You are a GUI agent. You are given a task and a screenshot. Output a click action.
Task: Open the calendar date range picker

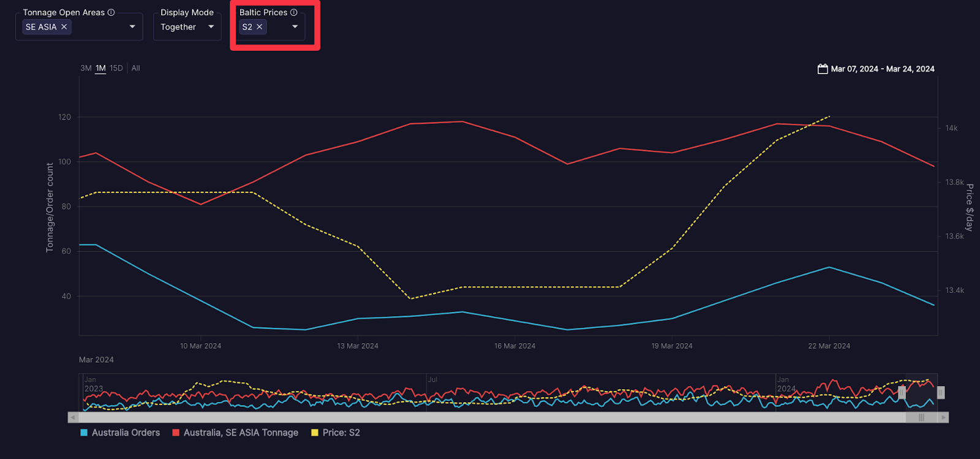[823, 69]
